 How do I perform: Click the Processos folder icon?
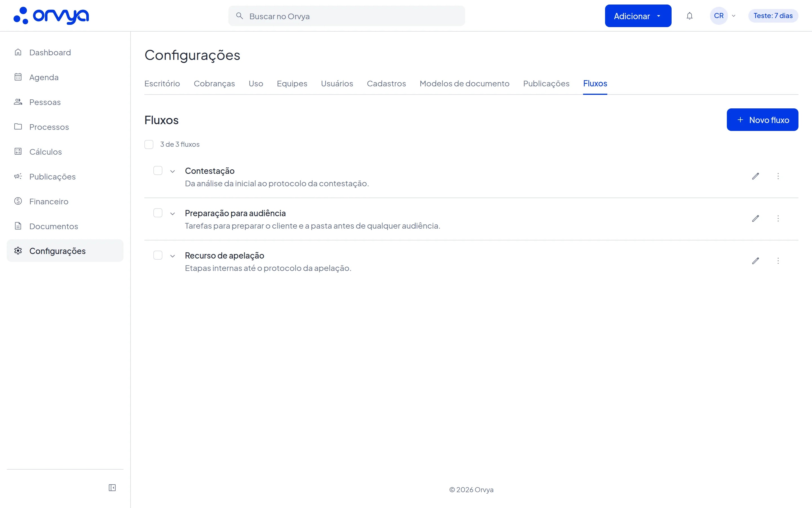(18, 127)
